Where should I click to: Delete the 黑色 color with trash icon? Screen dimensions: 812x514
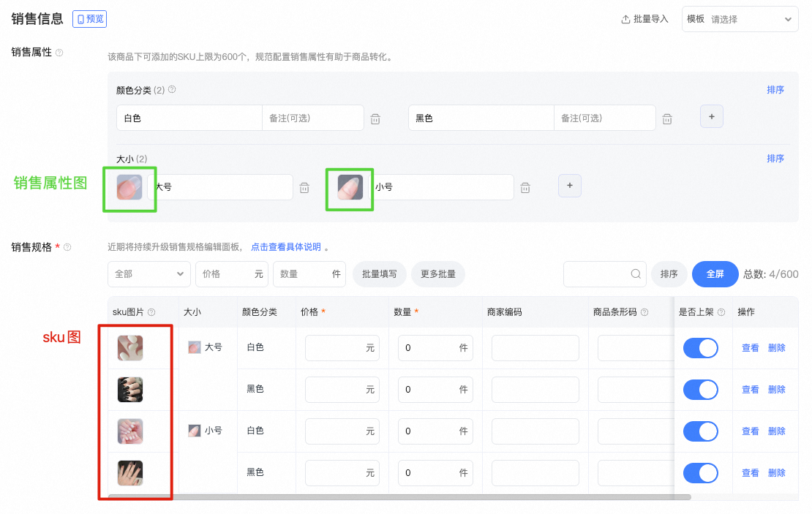point(667,119)
